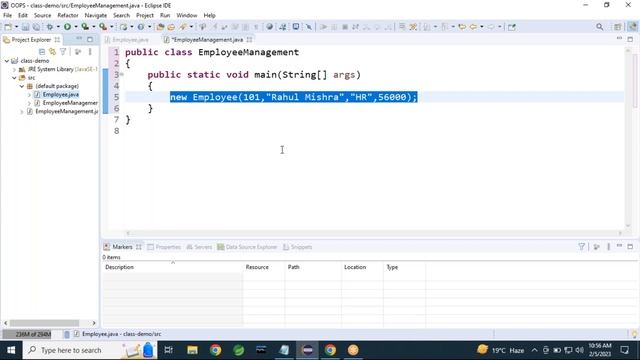
Task: Click the Save All toolbar icon
Action: tap(36, 27)
